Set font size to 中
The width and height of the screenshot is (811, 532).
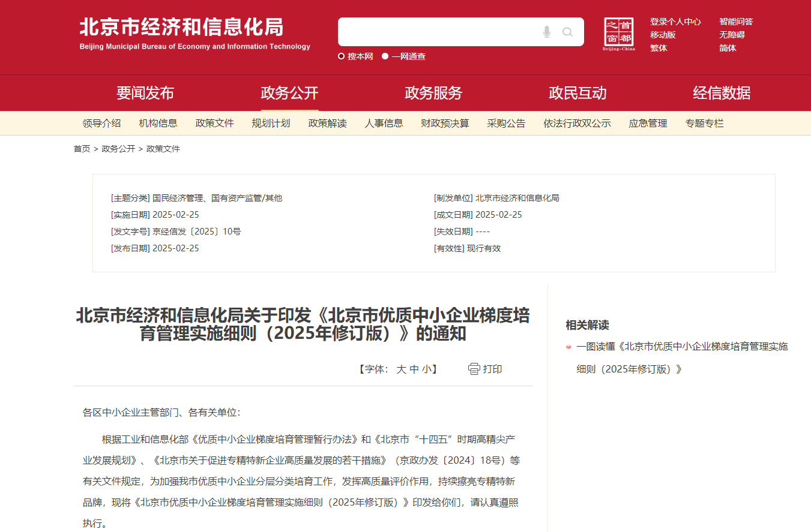click(414, 369)
